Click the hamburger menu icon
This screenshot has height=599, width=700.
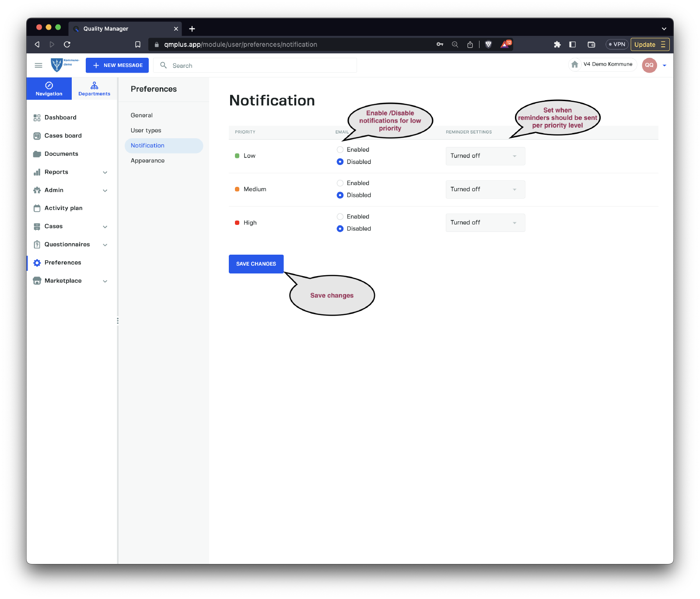tap(38, 65)
